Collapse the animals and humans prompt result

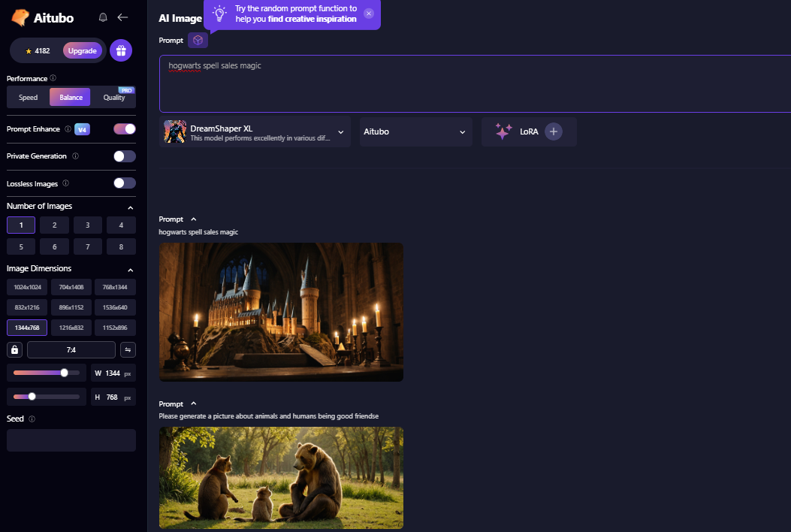[x=194, y=404]
